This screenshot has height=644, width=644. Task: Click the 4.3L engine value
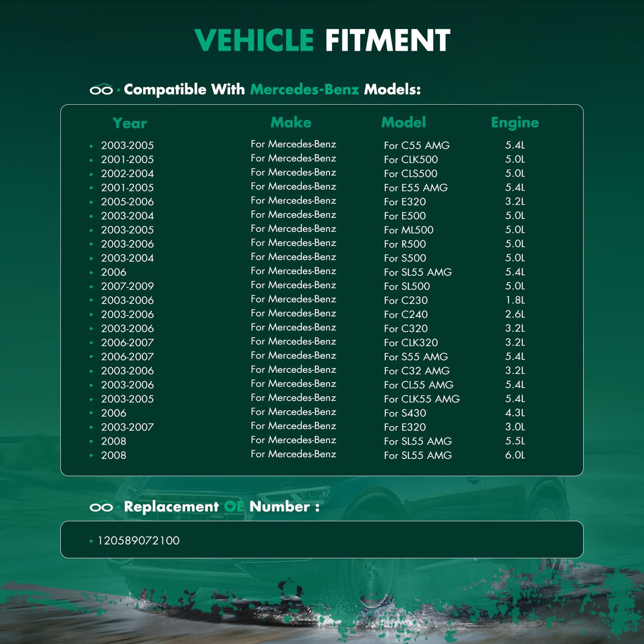point(515,413)
